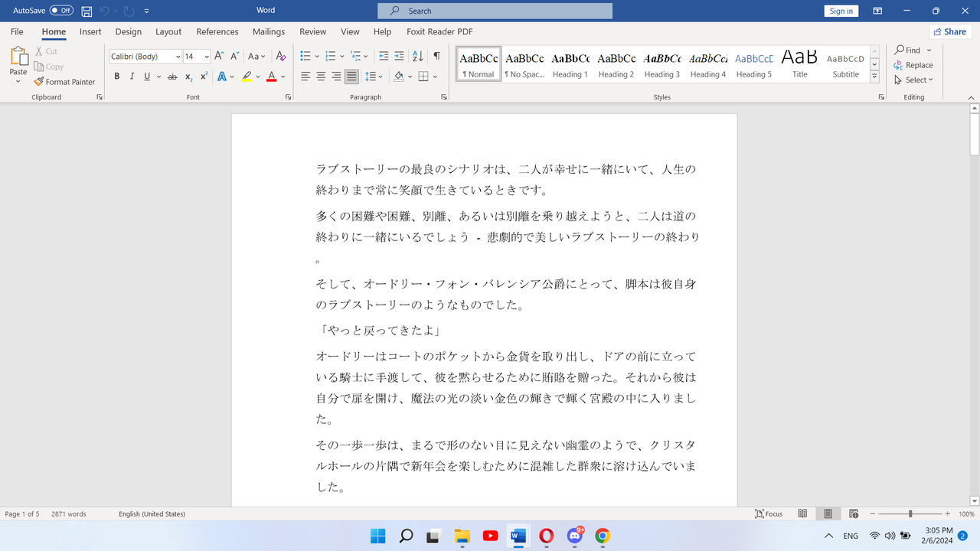Click the Increase Indent icon
980x551 pixels.
tap(400, 56)
